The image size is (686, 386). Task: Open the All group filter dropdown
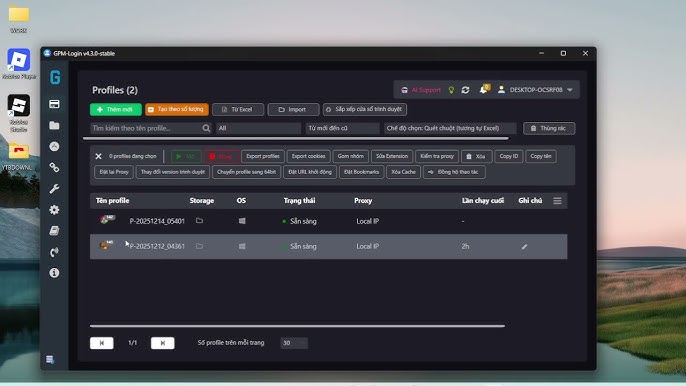tap(259, 128)
